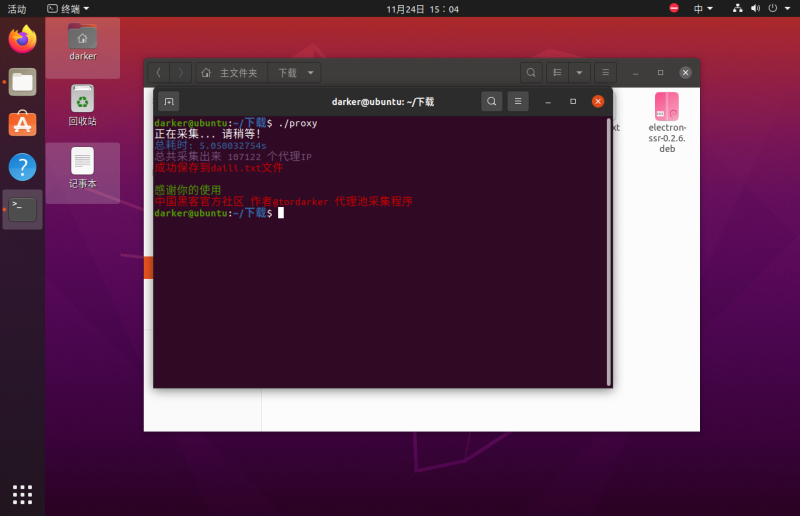The height and width of the screenshot is (516, 800).
Task: Go back in file manager
Action: click(x=159, y=73)
